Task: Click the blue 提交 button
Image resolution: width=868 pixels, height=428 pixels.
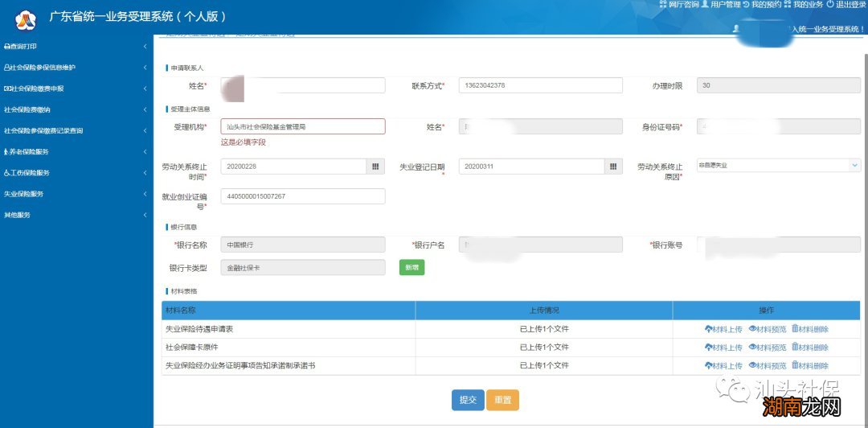Action: click(x=468, y=401)
